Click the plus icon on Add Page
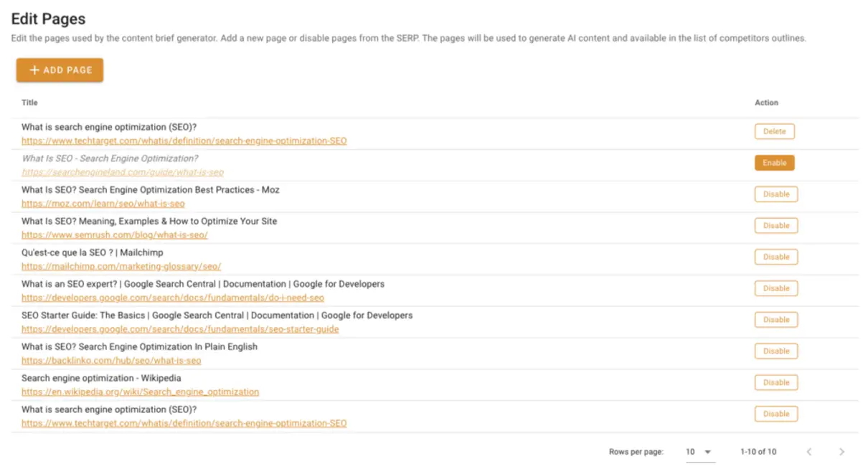 (33, 70)
